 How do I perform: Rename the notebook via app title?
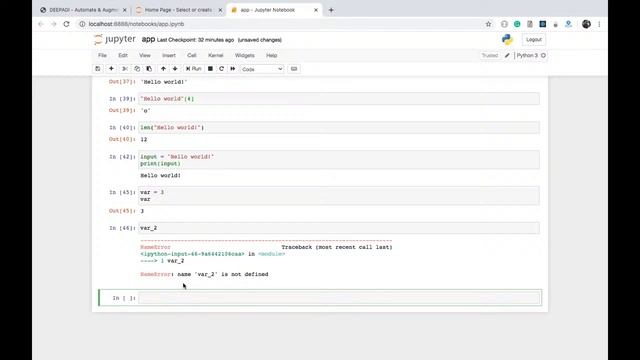[x=148, y=40]
